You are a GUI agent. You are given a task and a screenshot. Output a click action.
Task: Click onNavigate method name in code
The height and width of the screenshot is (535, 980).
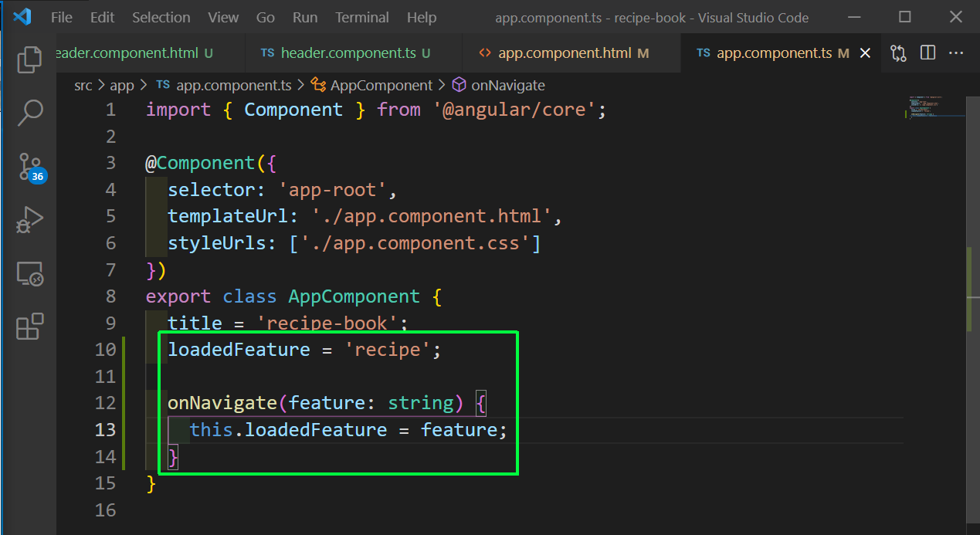[x=222, y=403]
